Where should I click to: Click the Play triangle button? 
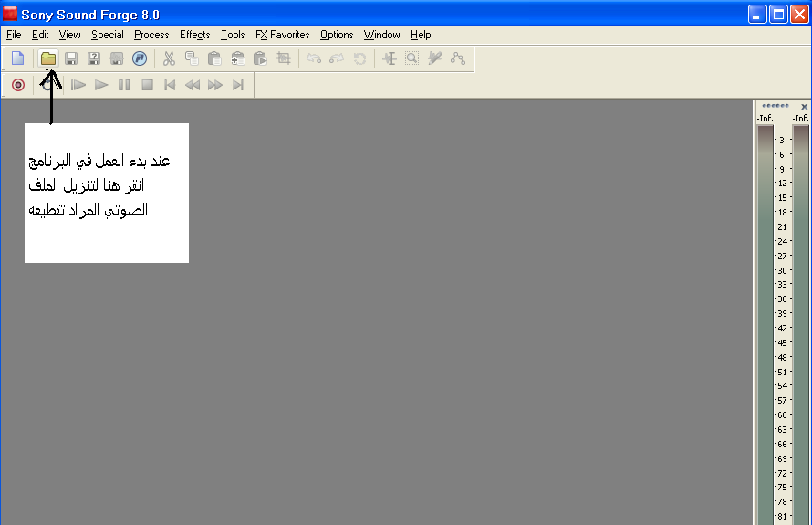point(101,85)
